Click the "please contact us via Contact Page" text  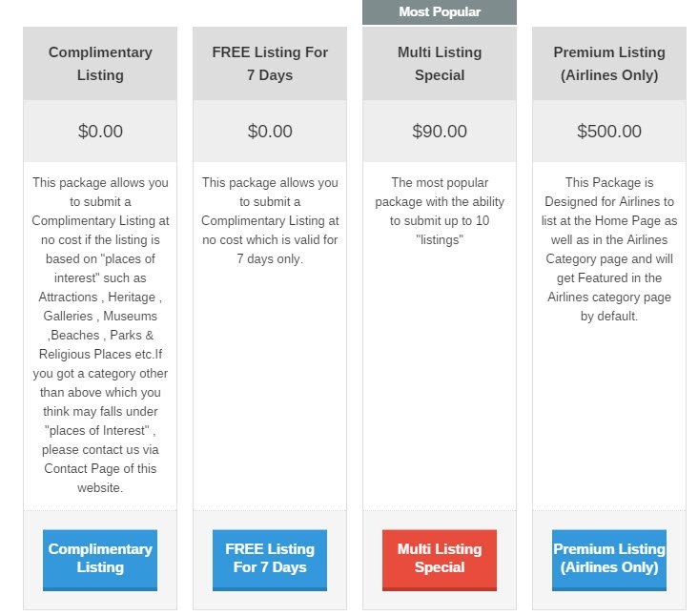100,459
